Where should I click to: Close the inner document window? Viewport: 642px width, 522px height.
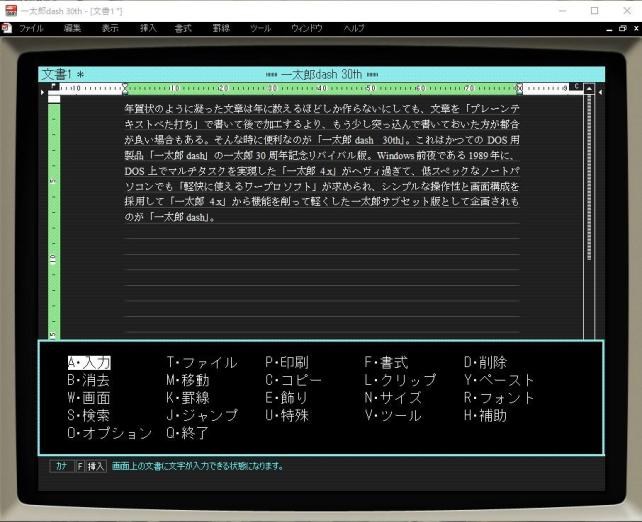click(x=636, y=28)
